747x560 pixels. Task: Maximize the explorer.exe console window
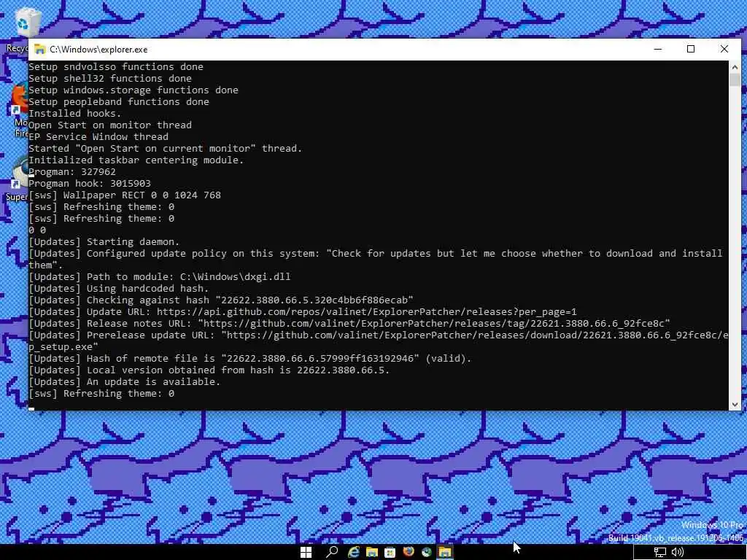pos(691,49)
